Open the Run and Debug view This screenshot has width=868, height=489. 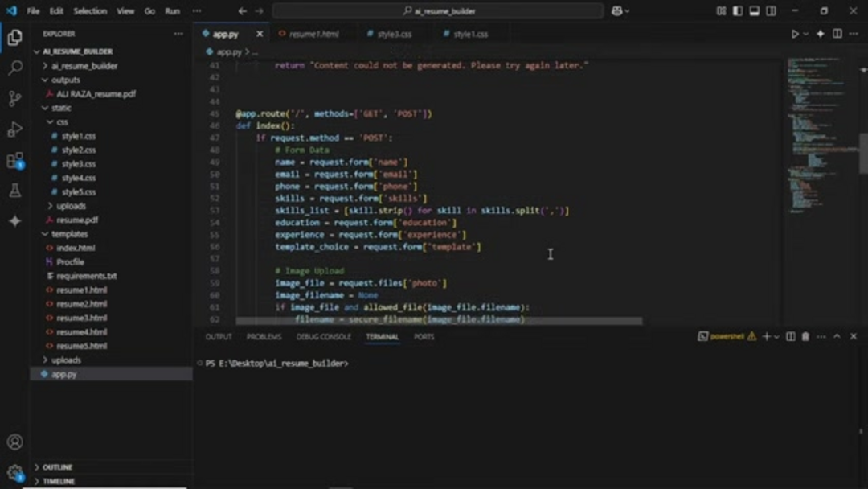click(x=14, y=129)
